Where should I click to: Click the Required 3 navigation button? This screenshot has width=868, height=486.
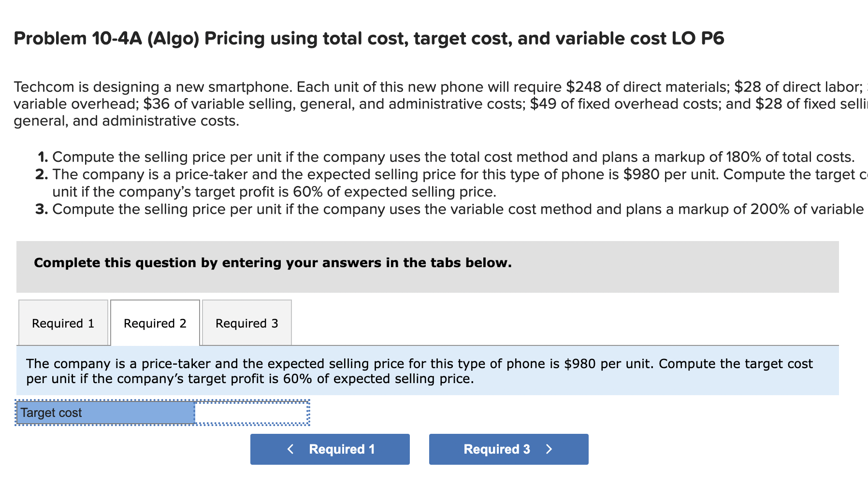(x=508, y=449)
